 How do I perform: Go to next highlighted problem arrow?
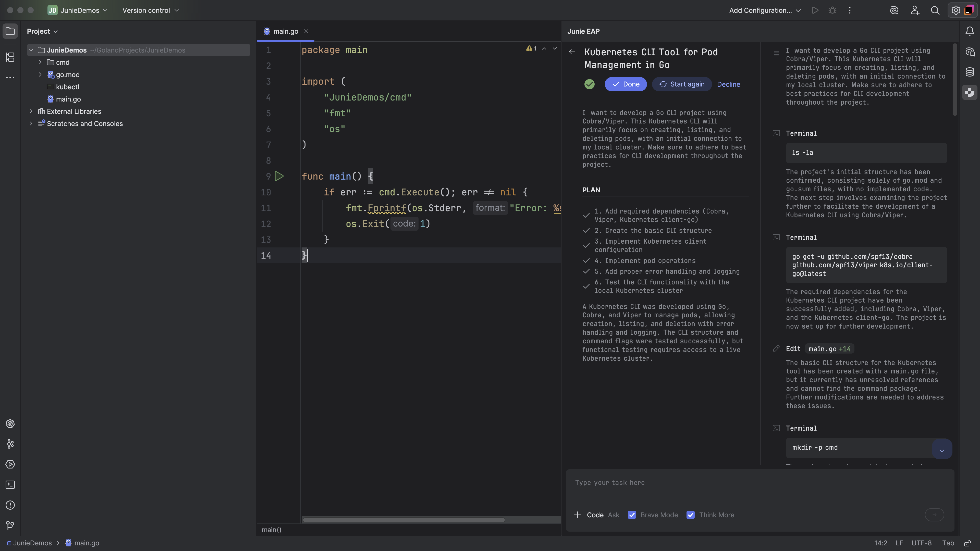tap(555, 49)
